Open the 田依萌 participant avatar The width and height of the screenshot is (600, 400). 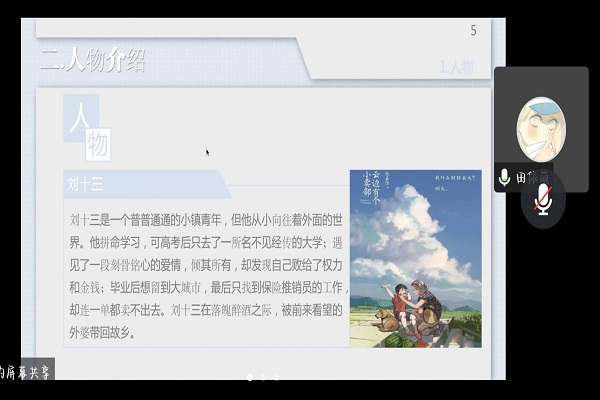541,128
